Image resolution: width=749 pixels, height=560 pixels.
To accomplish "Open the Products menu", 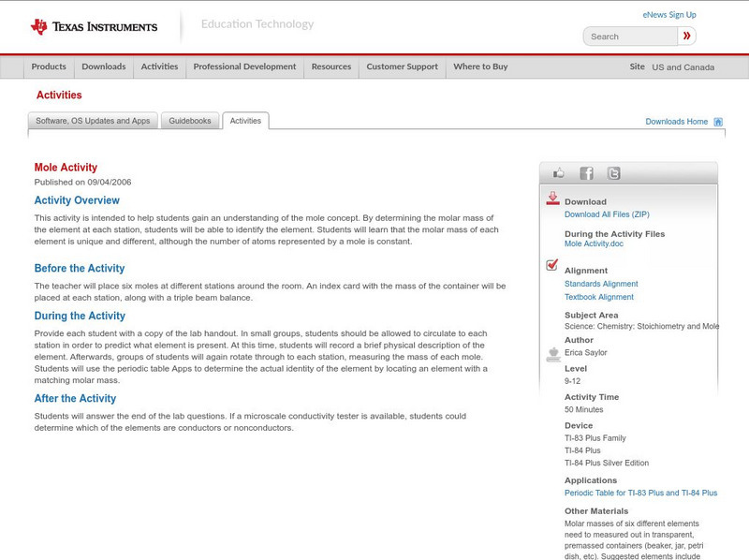I will [49, 66].
